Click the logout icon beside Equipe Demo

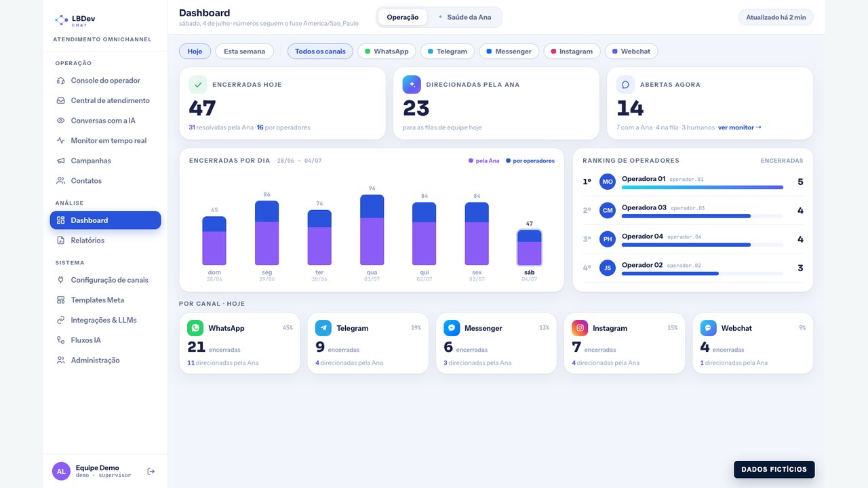point(151,472)
